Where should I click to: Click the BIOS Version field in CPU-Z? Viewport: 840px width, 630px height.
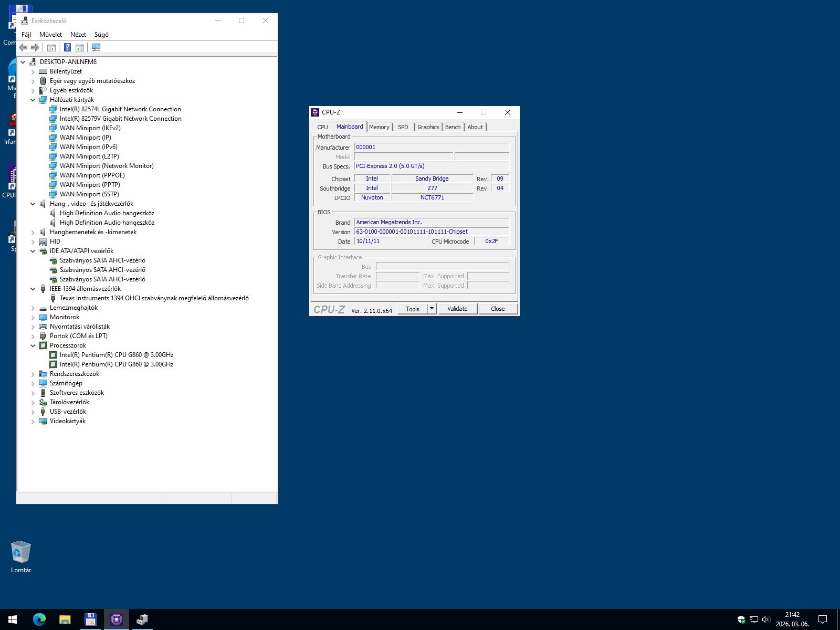pyautogui.click(x=432, y=232)
